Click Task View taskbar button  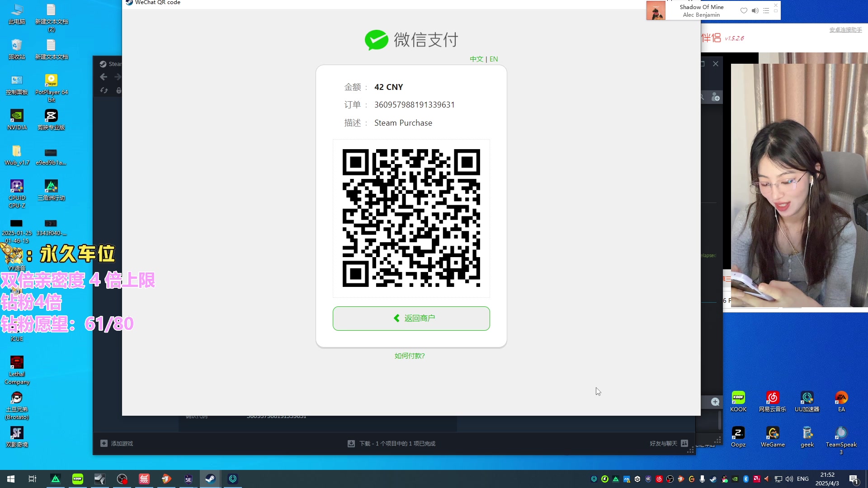pos(33,479)
